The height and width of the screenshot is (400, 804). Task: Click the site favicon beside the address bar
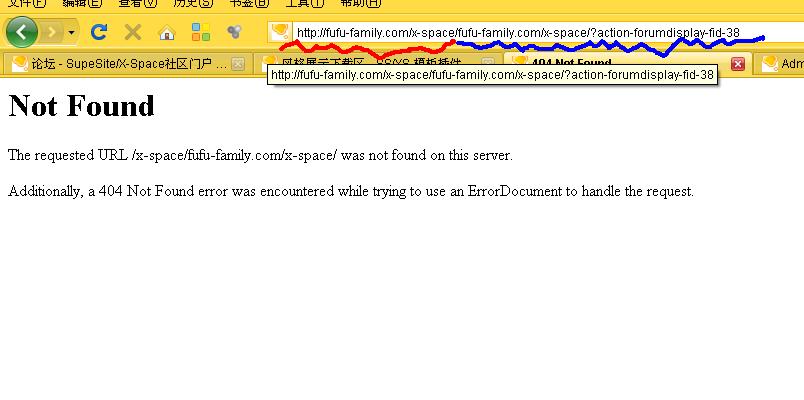[x=280, y=32]
